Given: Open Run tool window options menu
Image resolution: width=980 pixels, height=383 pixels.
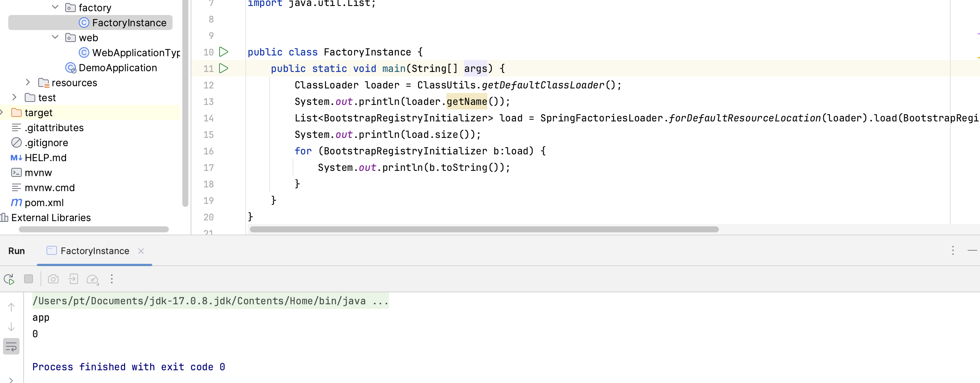Looking at the screenshot, I should click(953, 250).
